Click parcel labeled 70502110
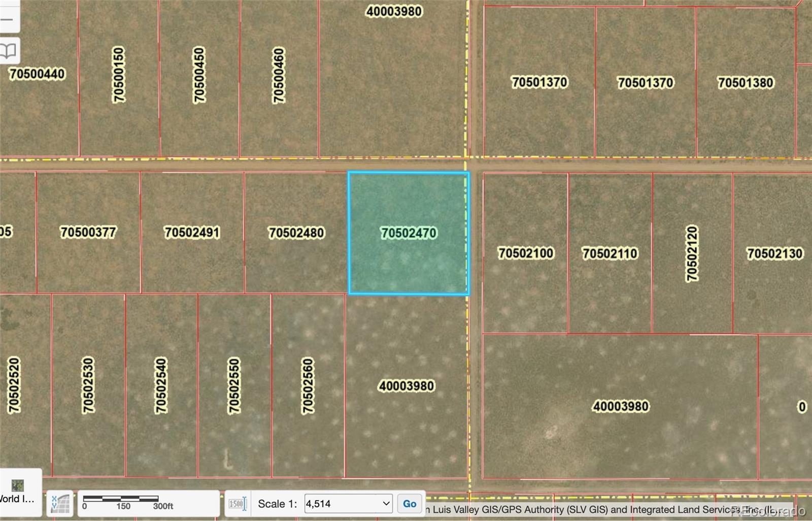 coord(610,253)
